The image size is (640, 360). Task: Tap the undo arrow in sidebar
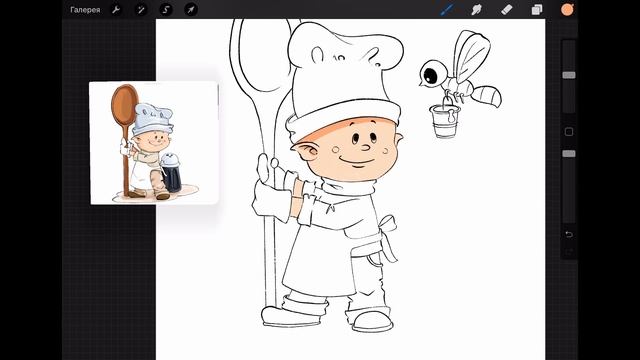[569, 234]
